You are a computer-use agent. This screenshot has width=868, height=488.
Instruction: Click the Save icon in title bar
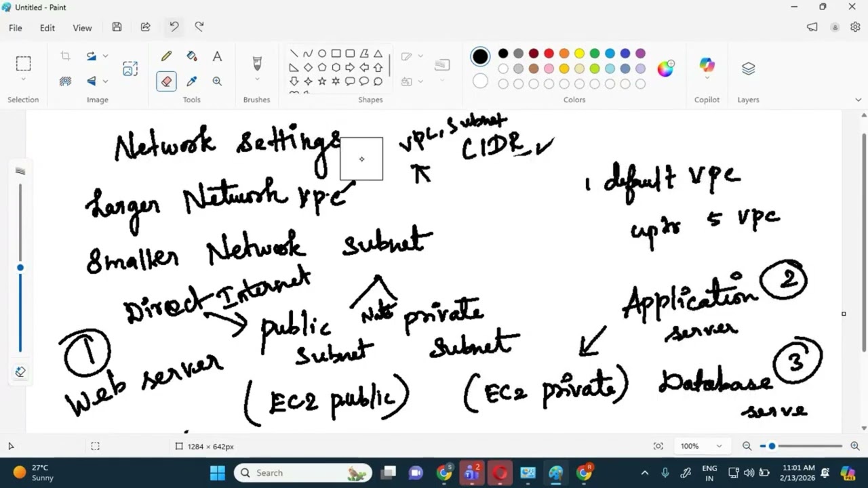tap(117, 27)
